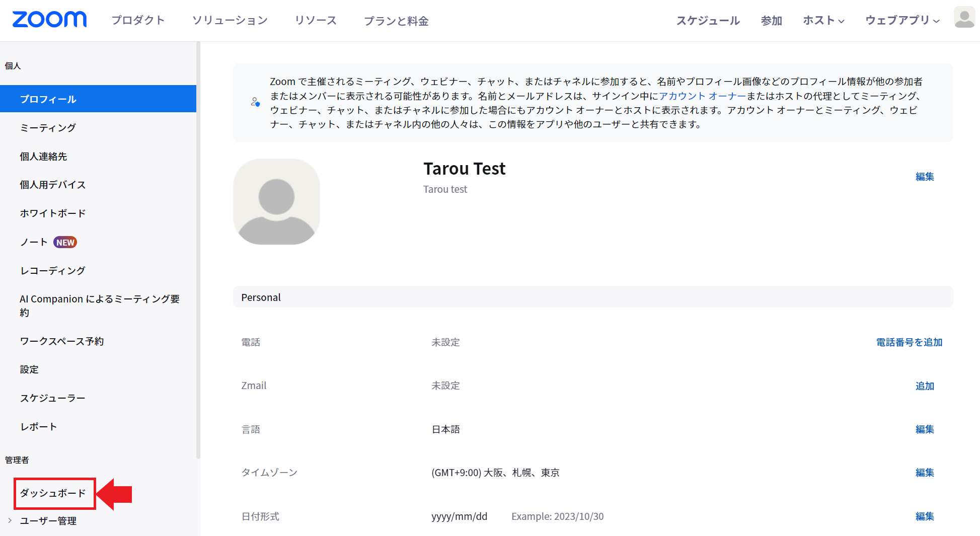Click the 管理者 section label
980x536 pixels.
coord(17,460)
